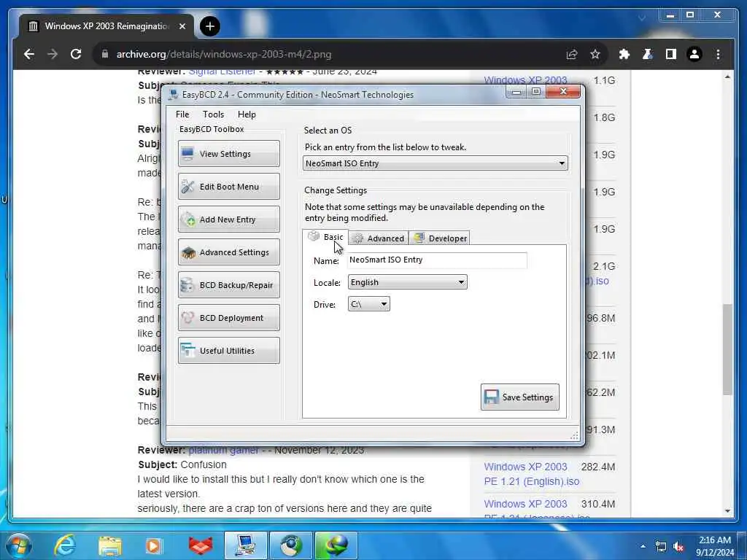Screen dimensions: 747x560
Task: Click the webpage scroll down arrow
Action: pyautogui.click(x=727, y=510)
